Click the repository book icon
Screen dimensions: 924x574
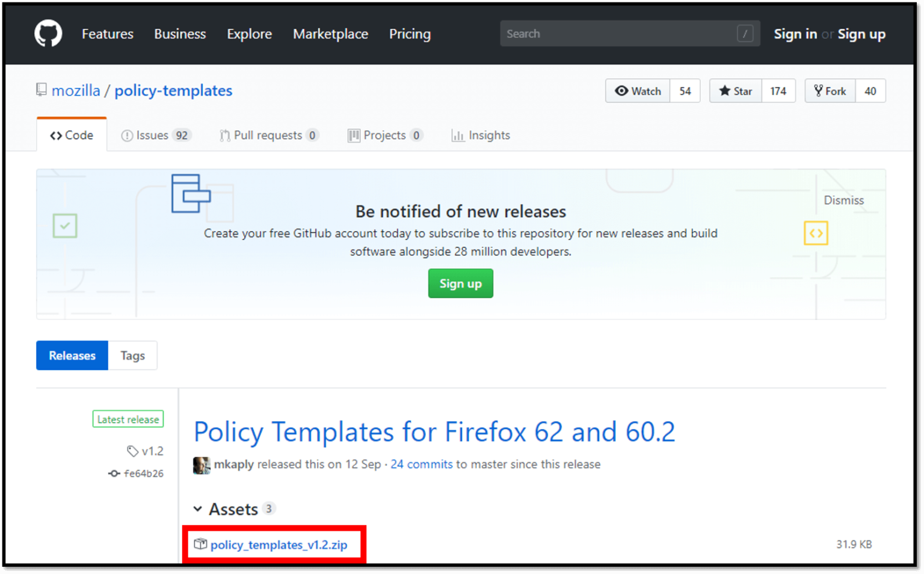tap(41, 90)
